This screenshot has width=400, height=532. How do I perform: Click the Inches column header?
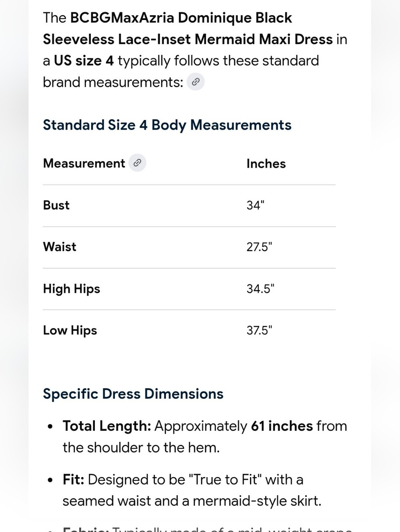point(266,164)
